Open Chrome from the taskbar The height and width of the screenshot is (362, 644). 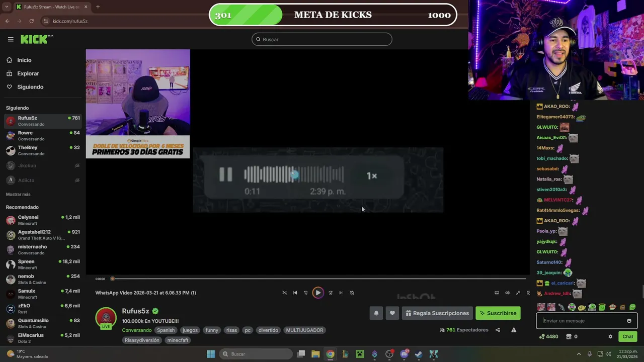pyautogui.click(x=330, y=354)
